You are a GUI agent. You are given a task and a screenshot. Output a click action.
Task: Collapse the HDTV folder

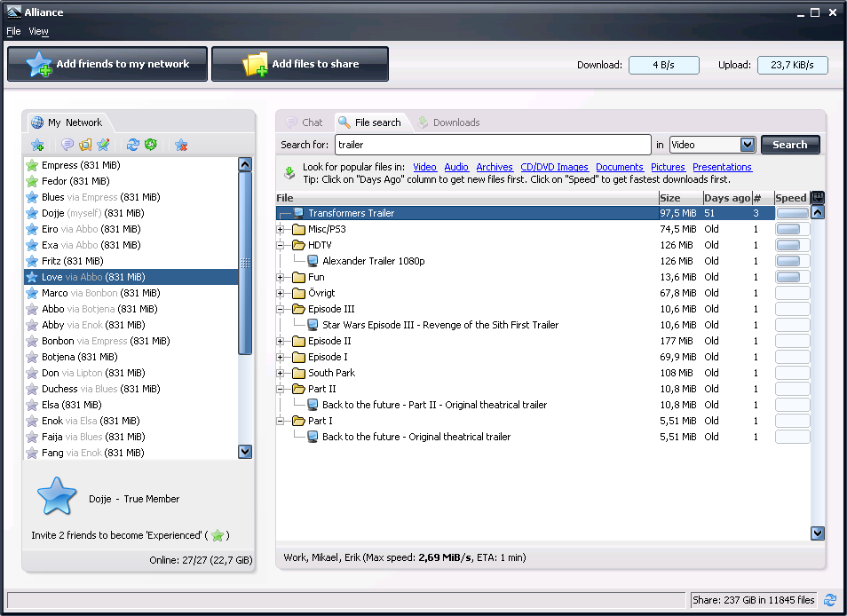point(281,245)
